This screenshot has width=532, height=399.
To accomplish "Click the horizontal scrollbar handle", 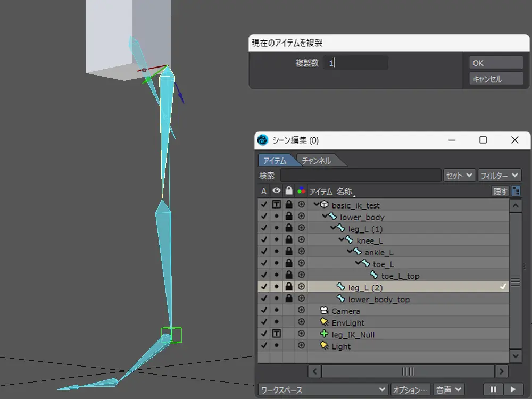I will click(408, 371).
